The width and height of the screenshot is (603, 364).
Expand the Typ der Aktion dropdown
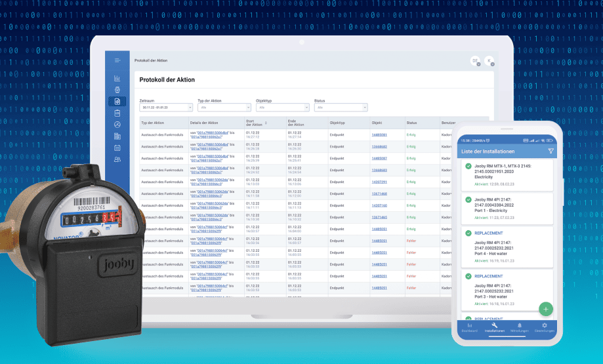click(x=224, y=107)
